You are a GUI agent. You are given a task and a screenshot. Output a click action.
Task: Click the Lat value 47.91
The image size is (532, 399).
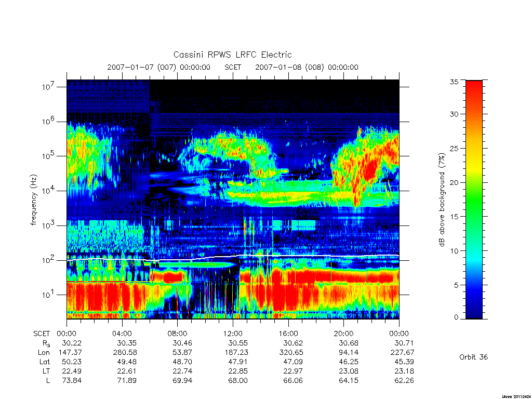click(238, 362)
